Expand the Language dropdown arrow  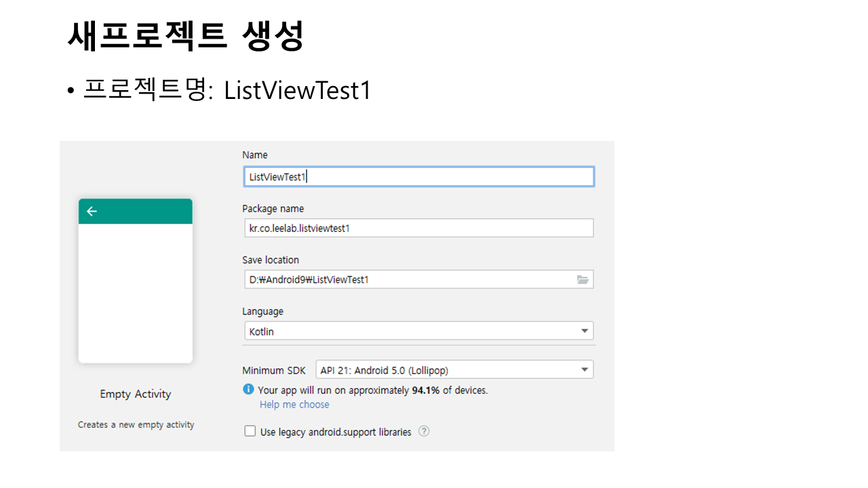(x=585, y=331)
